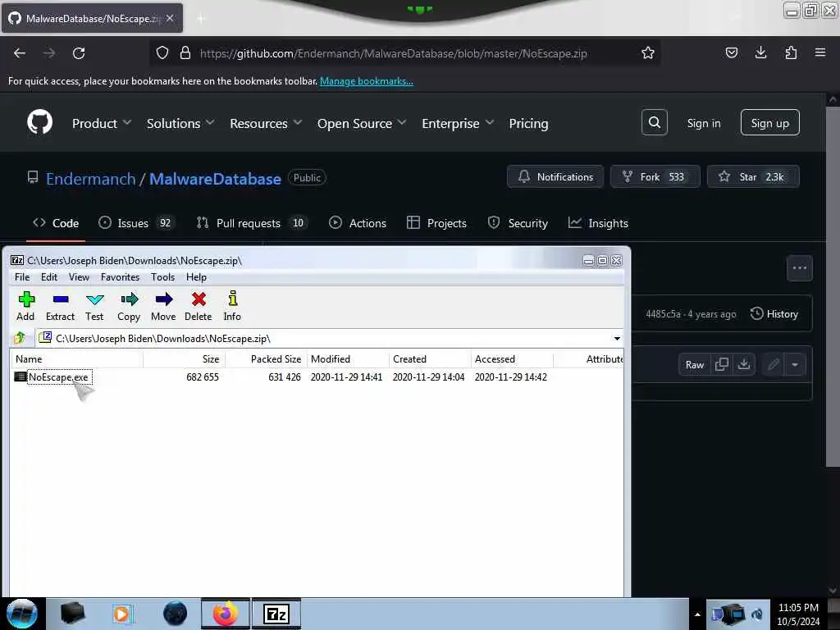Open the Firefox downloads panel
Screen dimensions: 840x630
click(x=760, y=52)
